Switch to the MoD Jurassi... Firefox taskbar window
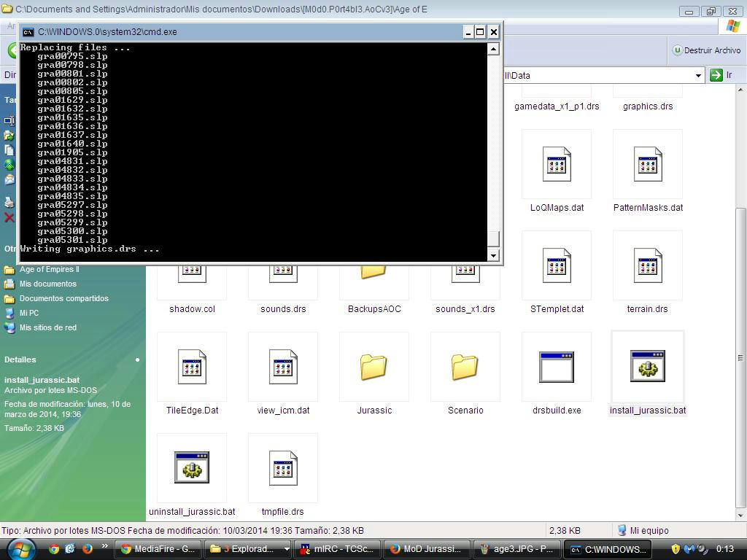The height and width of the screenshot is (560, 747). [x=427, y=549]
